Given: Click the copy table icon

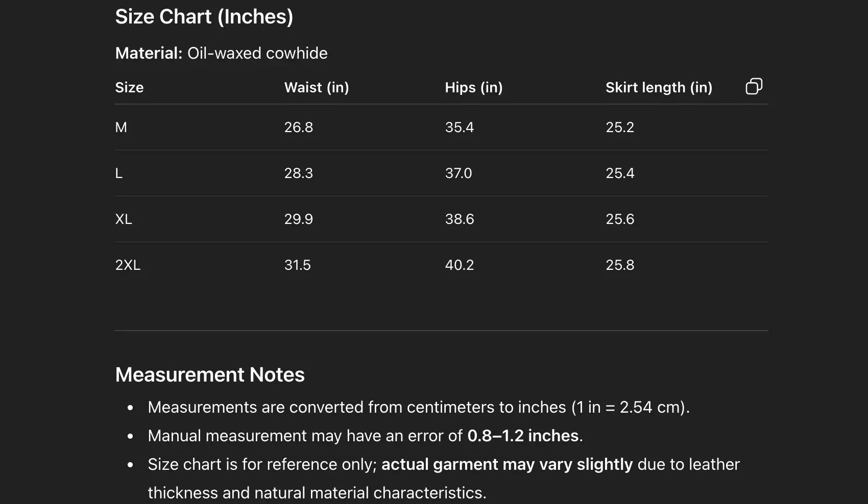Looking at the screenshot, I should click(754, 87).
